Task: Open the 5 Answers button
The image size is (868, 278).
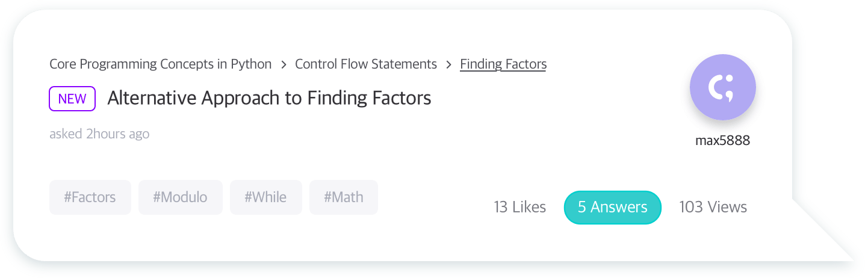Action: click(613, 208)
